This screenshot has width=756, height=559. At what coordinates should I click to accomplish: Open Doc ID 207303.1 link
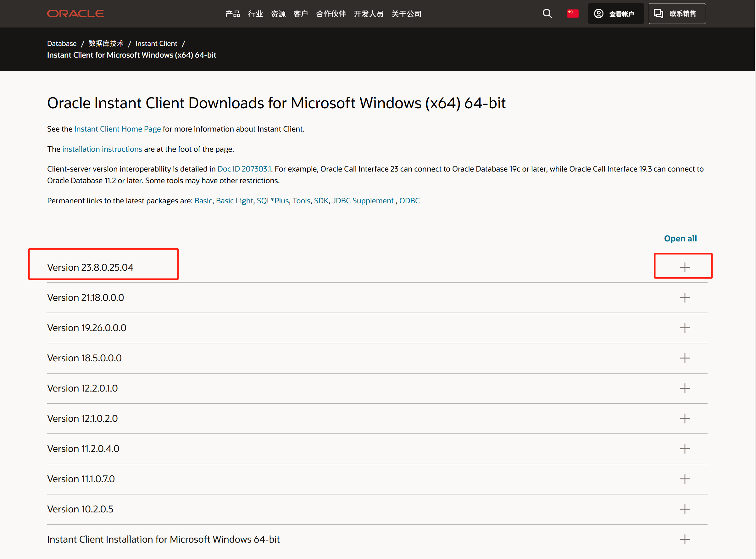tap(244, 169)
